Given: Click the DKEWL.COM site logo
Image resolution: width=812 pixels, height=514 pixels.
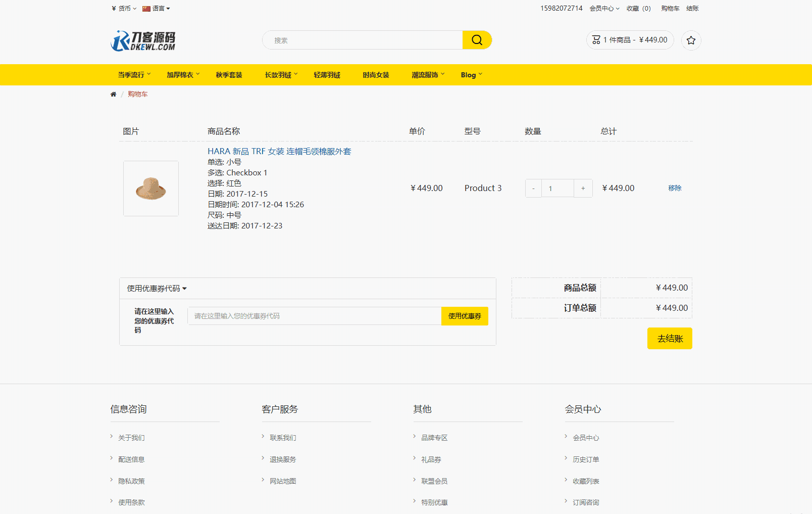Looking at the screenshot, I should (x=143, y=40).
